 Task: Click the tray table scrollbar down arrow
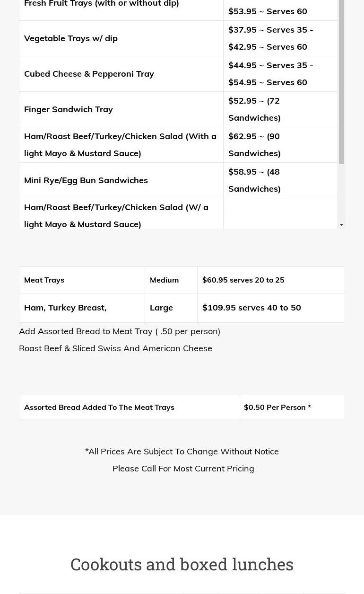click(x=341, y=225)
